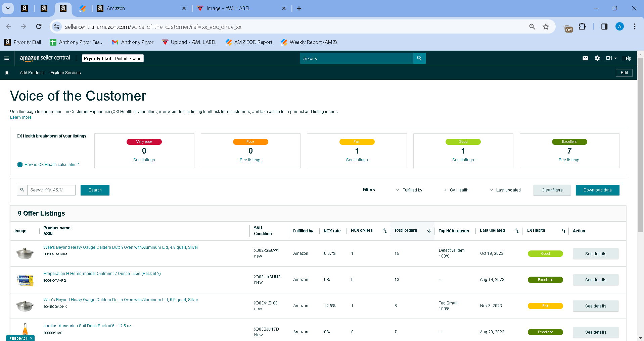Viewport: 644px width, 341px height.
Task: Open the Seller Central hamburger menu
Action: (7, 58)
